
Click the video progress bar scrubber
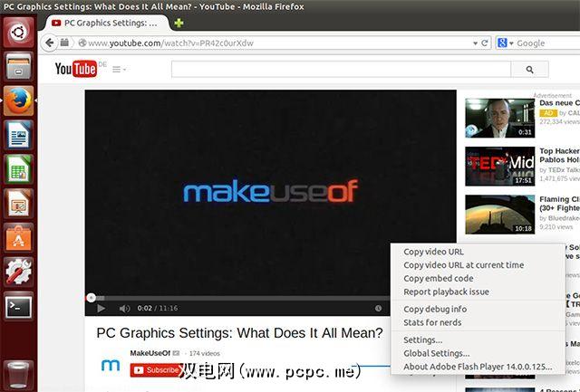(x=91, y=298)
